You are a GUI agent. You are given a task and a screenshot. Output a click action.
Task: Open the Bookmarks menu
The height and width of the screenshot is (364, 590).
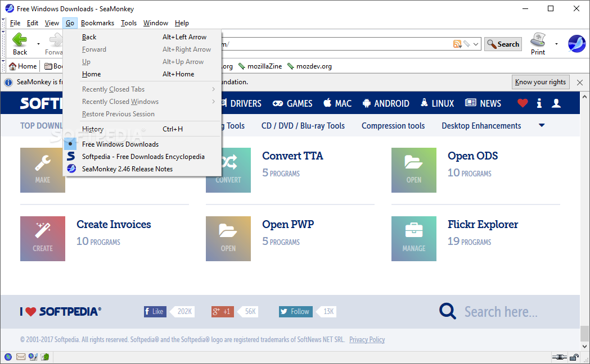[97, 23]
